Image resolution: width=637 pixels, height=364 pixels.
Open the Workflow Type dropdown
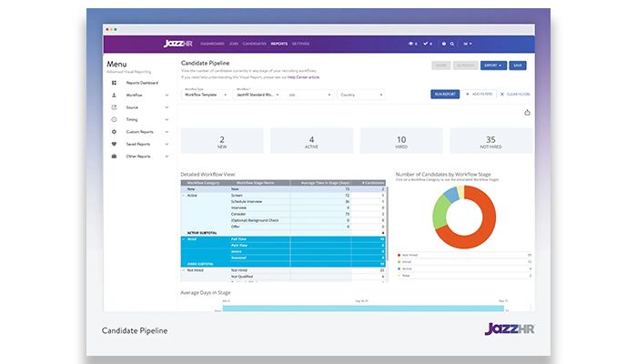(x=207, y=94)
